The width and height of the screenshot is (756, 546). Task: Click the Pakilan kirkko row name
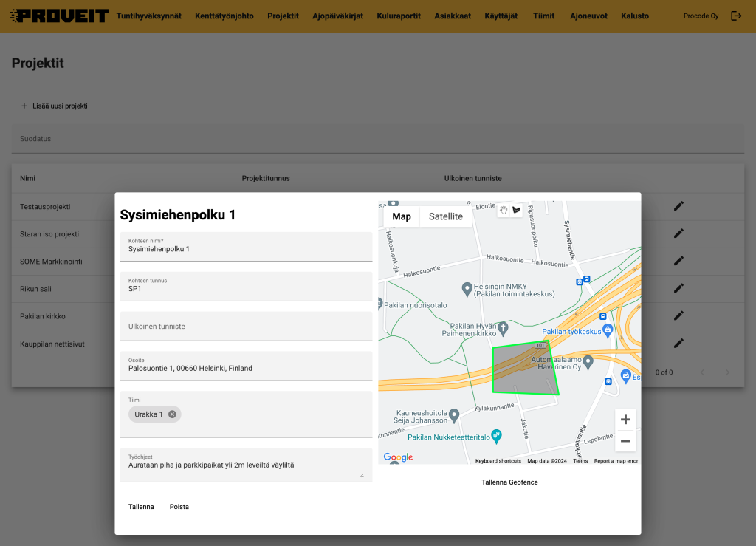click(43, 316)
